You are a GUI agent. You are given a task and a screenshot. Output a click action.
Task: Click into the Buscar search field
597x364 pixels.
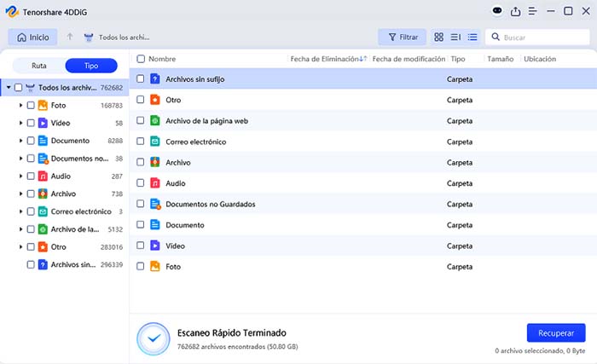[537, 37]
